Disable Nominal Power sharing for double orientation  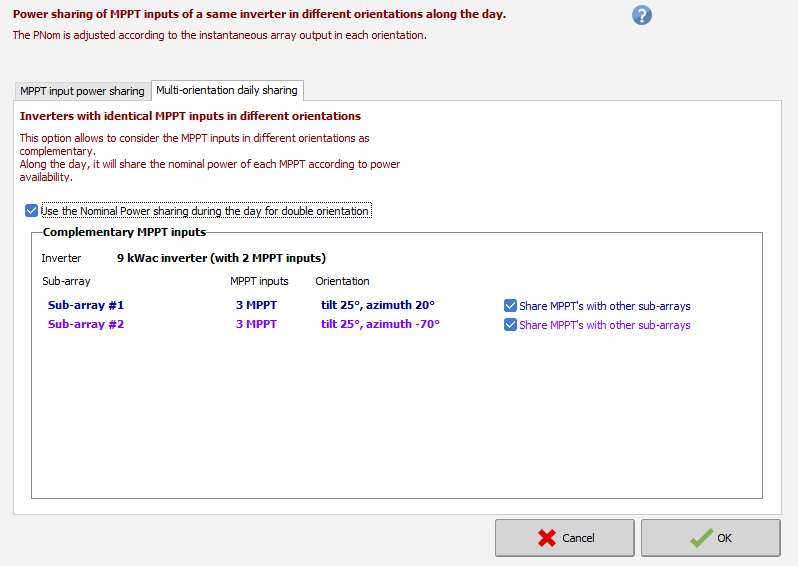(32, 211)
